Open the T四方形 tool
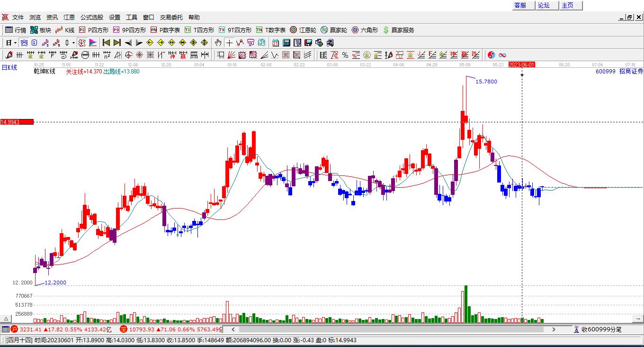 (199, 30)
